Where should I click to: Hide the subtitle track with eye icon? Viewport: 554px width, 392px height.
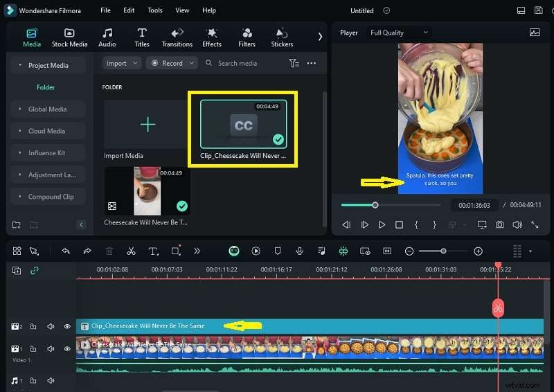[x=67, y=326]
